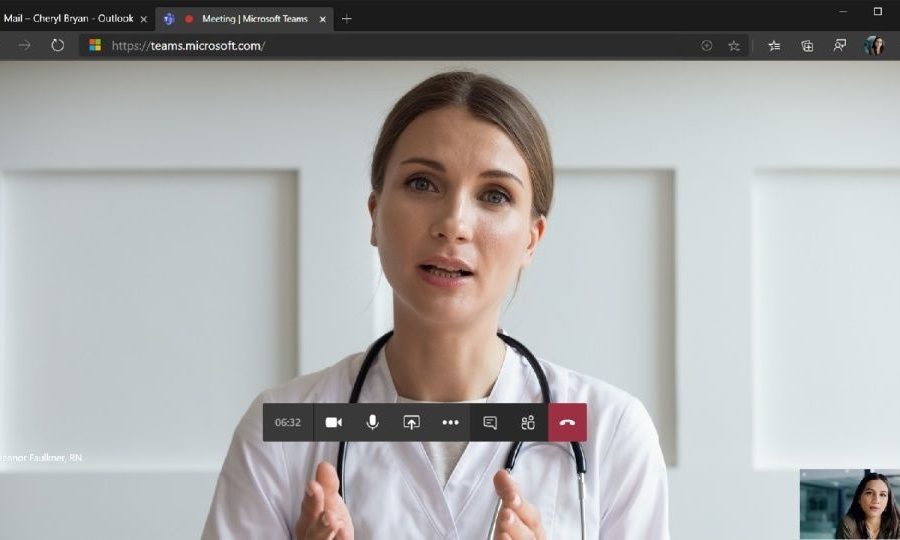Click the forward navigation arrow
Image resolution: width=900 pixels, height=540 pixels.
tap(25, 45)
